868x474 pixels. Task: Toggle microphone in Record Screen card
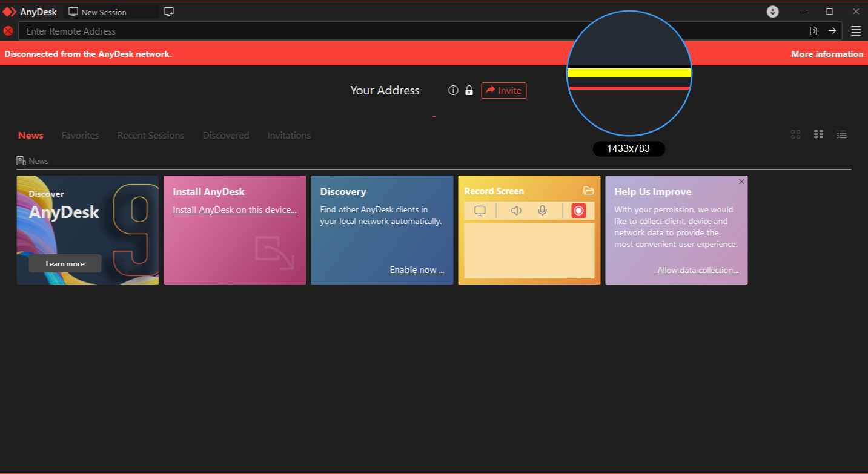pyautogui.click(x=543, y=211)
